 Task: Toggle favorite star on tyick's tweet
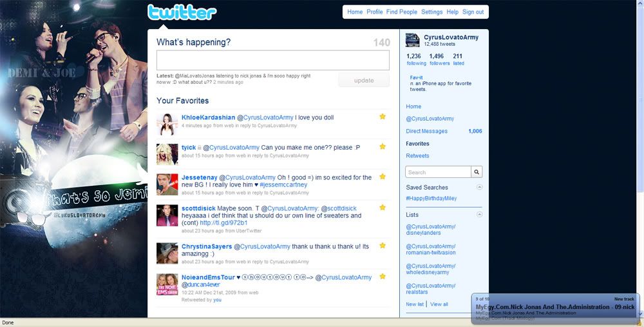pos(383,147)
